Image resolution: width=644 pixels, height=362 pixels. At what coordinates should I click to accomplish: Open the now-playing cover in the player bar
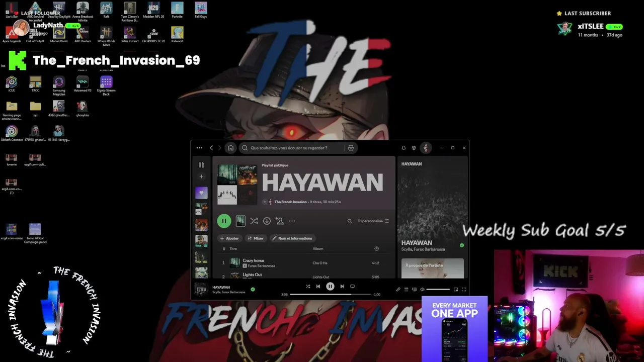pyautogui.click(x=201, y=290)
